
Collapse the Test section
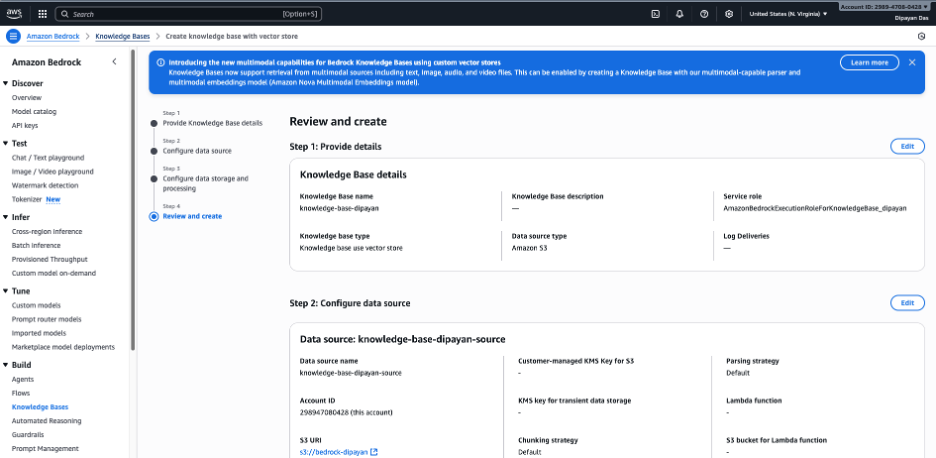tap(6, 143)
